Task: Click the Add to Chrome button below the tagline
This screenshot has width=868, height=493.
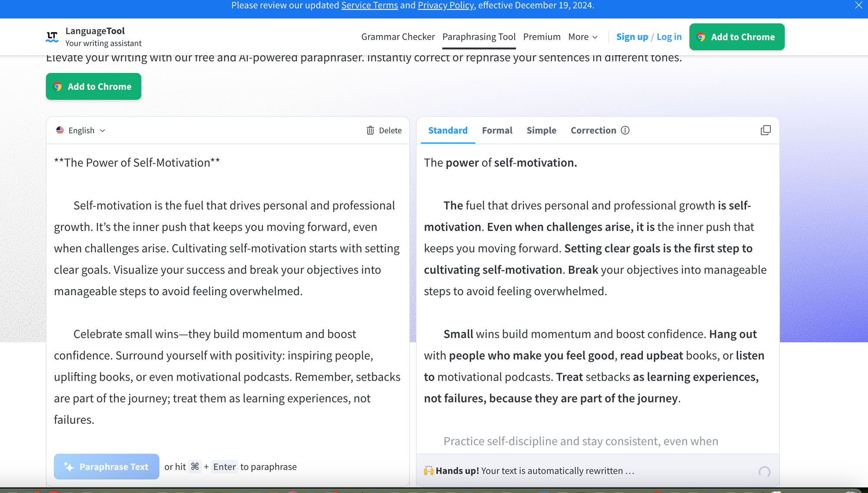Action: [x=93, y=86]
